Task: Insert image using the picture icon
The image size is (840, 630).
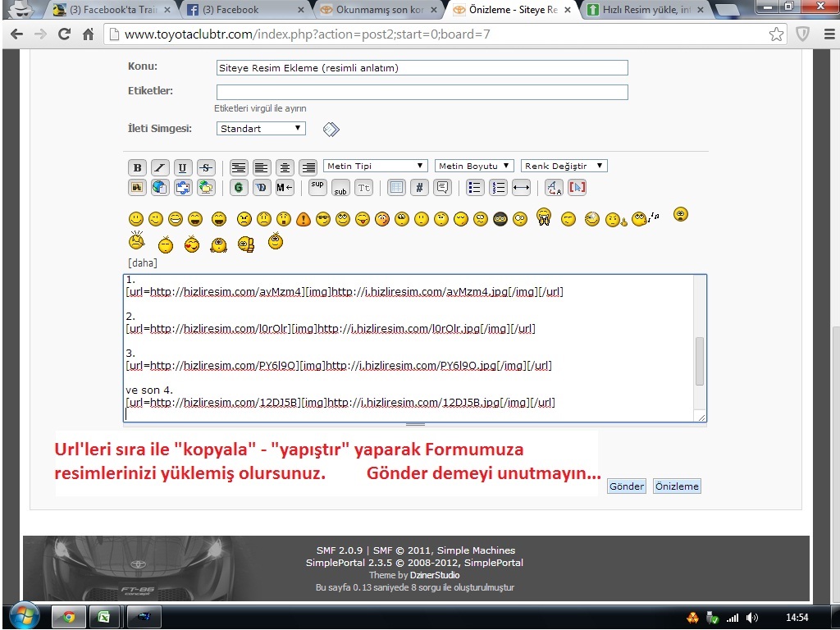Action: pyautogui.click(x=137, y=187)
